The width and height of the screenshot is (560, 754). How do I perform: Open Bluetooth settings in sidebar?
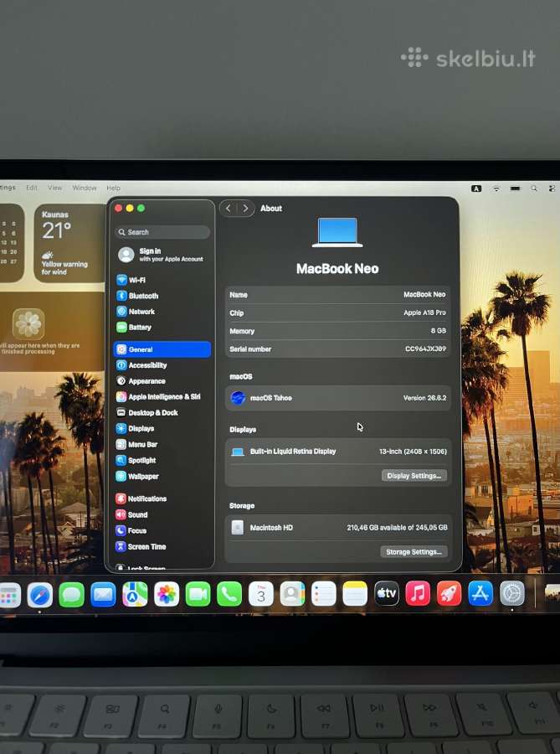tap(162, 296)
